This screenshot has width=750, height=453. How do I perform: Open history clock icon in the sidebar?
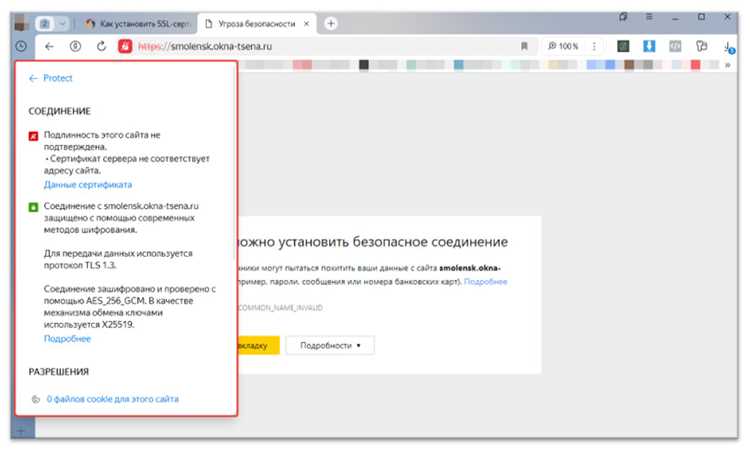pyautogui.click(x=21, y=46)
